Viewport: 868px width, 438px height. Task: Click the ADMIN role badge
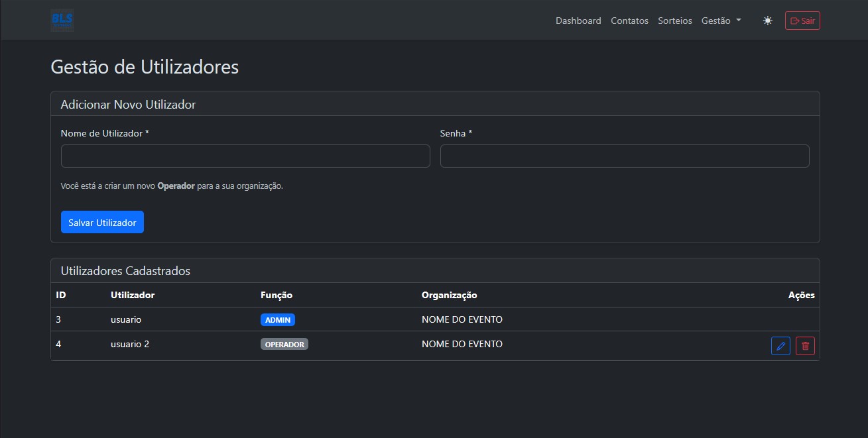[277, 320]
